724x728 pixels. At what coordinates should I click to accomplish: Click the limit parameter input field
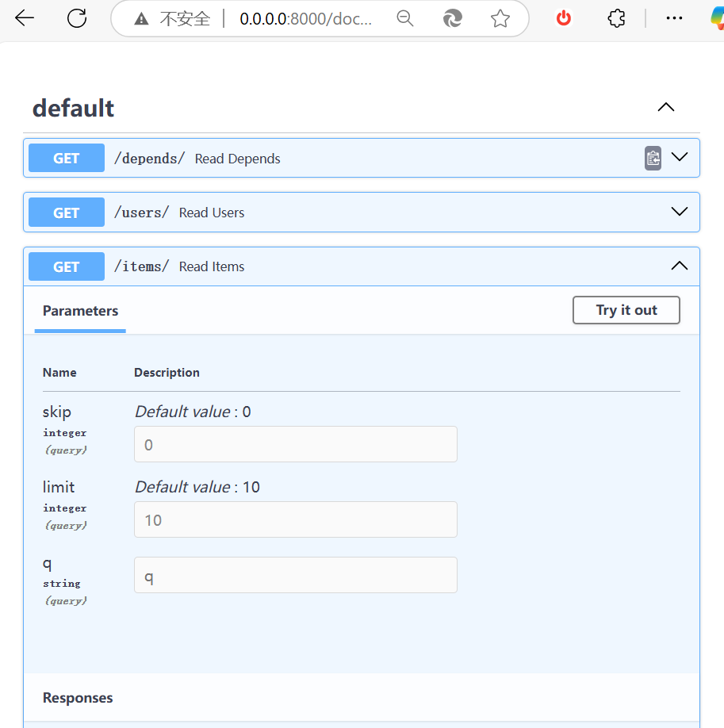tap(296, 519)
